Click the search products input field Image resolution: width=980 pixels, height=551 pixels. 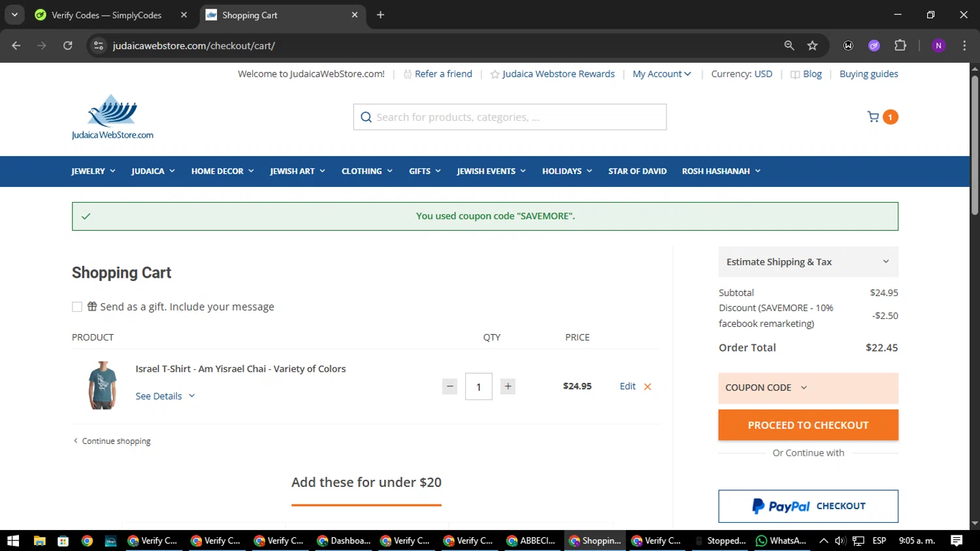510,117
